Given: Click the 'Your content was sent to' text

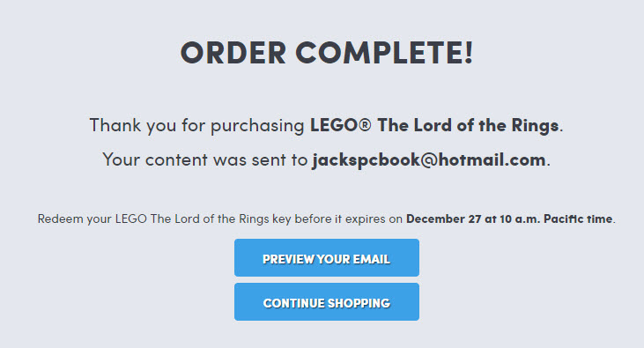Looking at the screenshot, I should 205,159.
